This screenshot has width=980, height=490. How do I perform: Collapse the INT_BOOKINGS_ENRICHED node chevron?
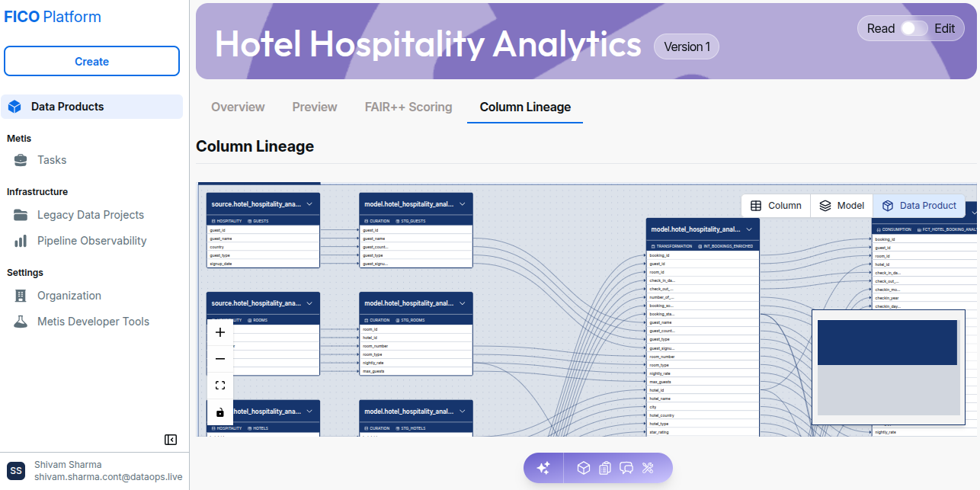tap(749, 229)
